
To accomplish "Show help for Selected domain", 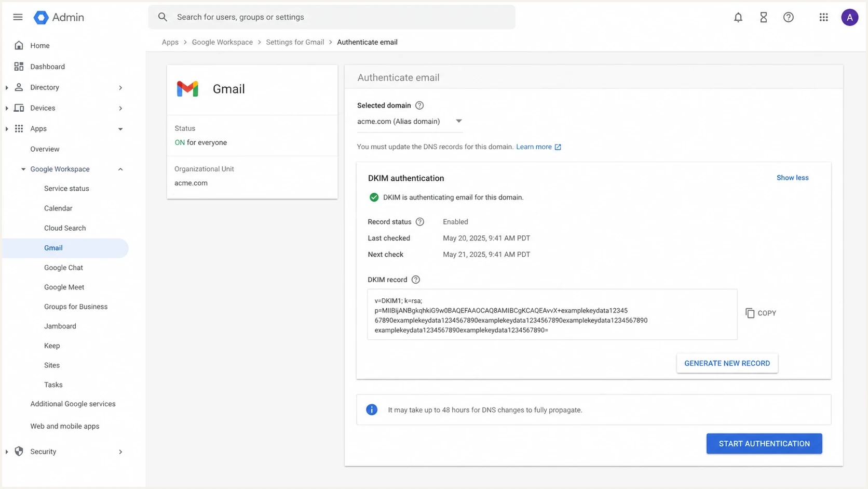I will pos(419,105).
